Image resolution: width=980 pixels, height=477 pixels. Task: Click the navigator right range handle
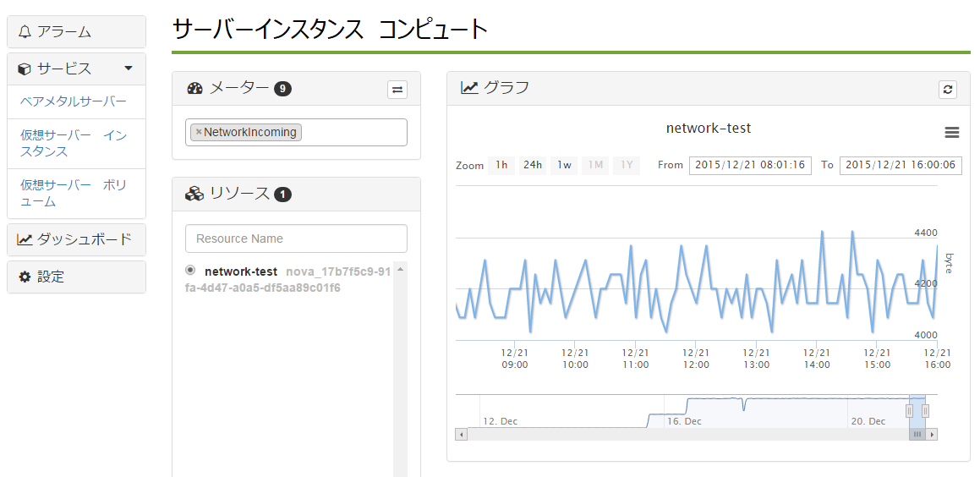coord(926,411)
